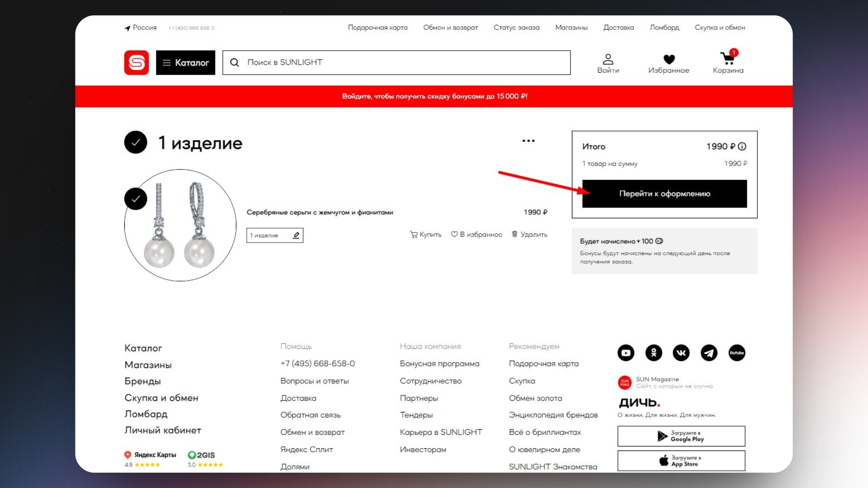Click Удалить to remove the earrings
The image size is (868, 488).
(529, 235)
